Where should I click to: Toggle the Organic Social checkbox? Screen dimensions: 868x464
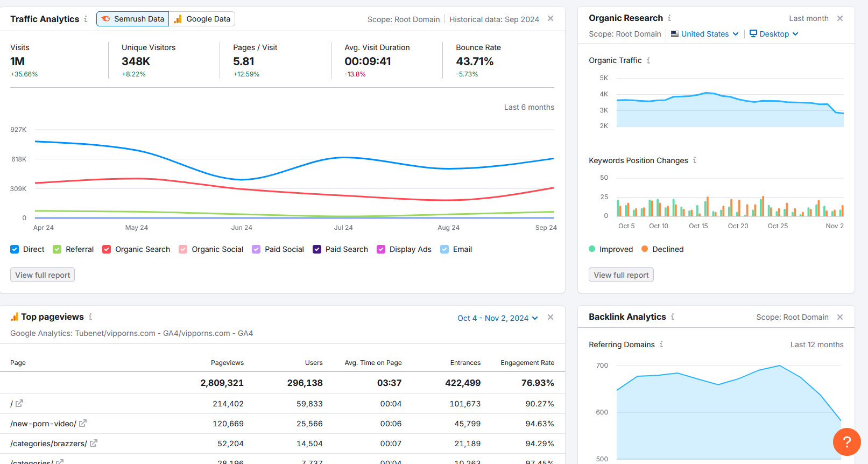pyautogui.click(x=183, y=249)
